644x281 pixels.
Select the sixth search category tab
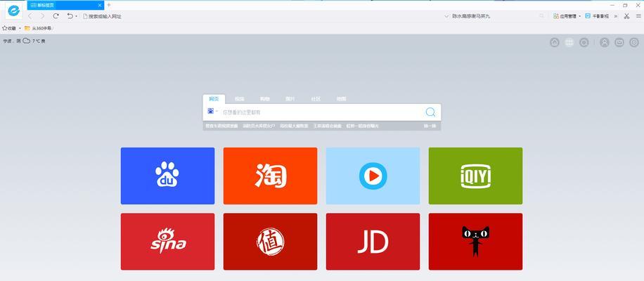[x=341, y=99]
